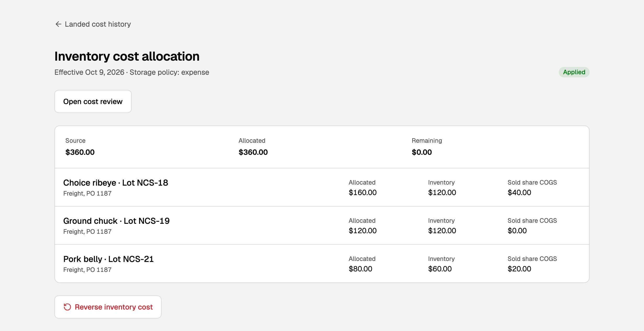Open cost review
The image size is (644, 331).
click(93, 101)
